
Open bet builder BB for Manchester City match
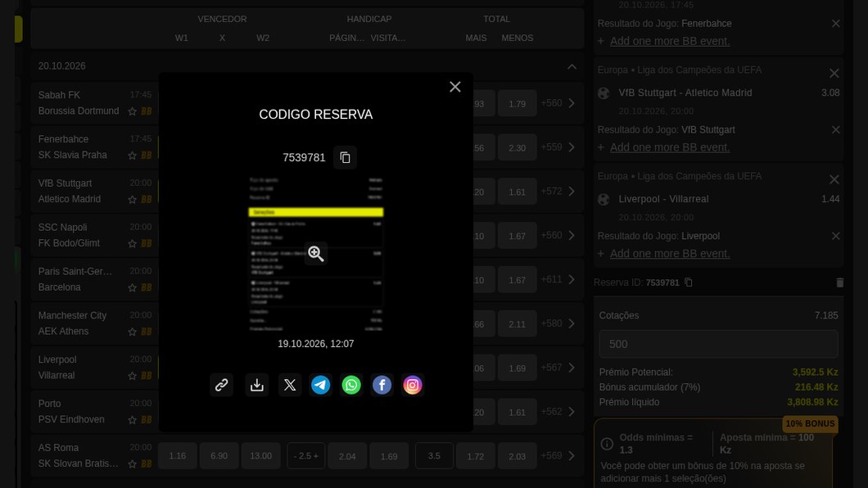(146, 332)
